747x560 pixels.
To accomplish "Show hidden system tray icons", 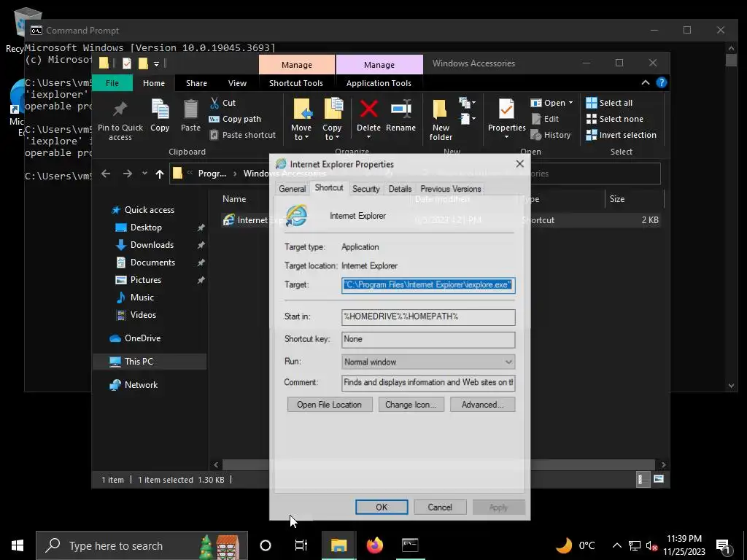I will coord(616,545).
